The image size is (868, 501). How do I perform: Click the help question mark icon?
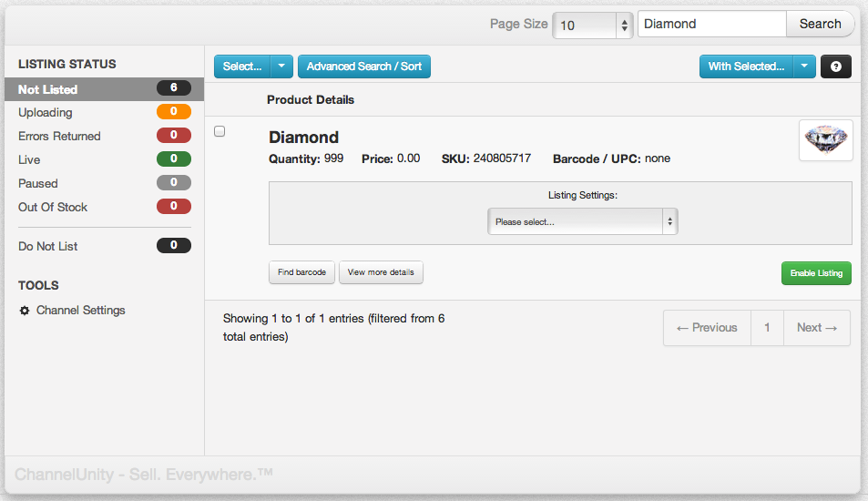coord(835,66)
